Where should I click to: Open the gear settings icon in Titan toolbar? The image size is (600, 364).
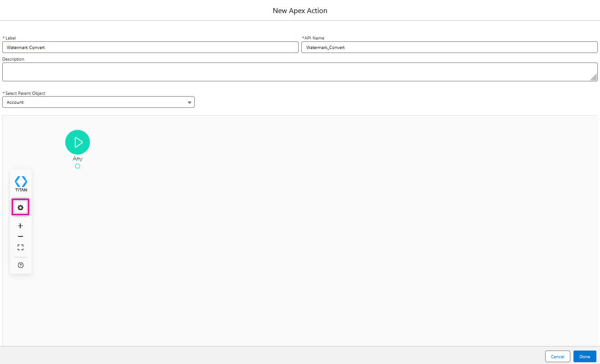tap(20, 208)
